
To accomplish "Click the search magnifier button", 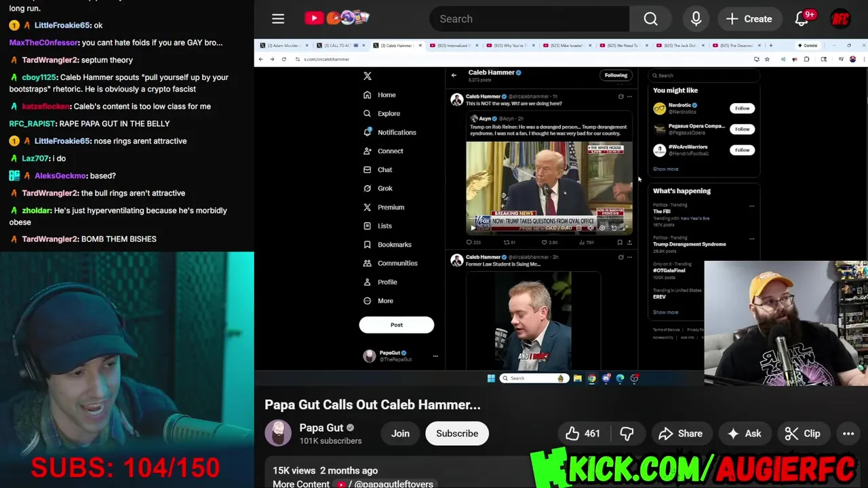I will click(x=650, y=19).
